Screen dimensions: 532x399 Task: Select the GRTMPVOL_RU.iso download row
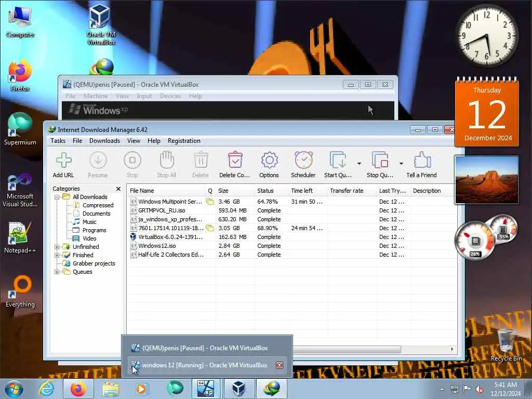tap(292, 210)
